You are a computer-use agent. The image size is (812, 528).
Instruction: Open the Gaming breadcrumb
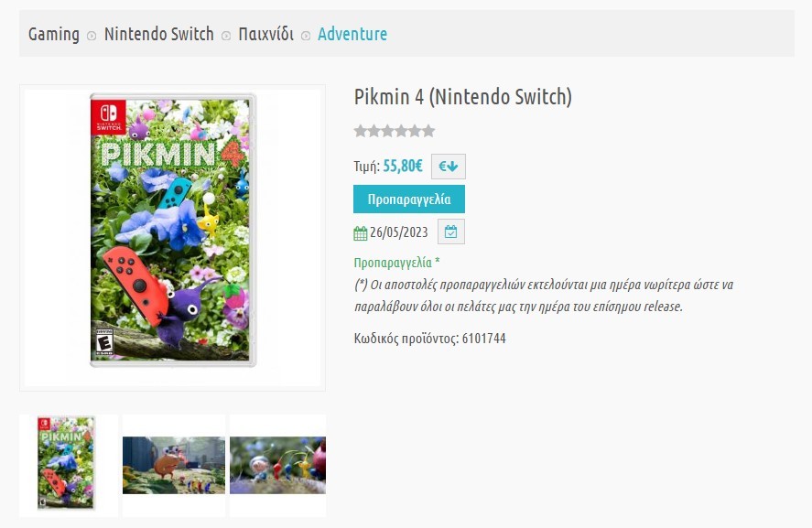(54, 34)
